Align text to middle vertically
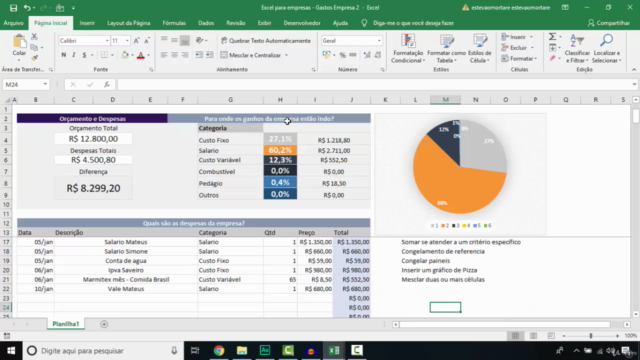640x360 pixels. [174, 40]
